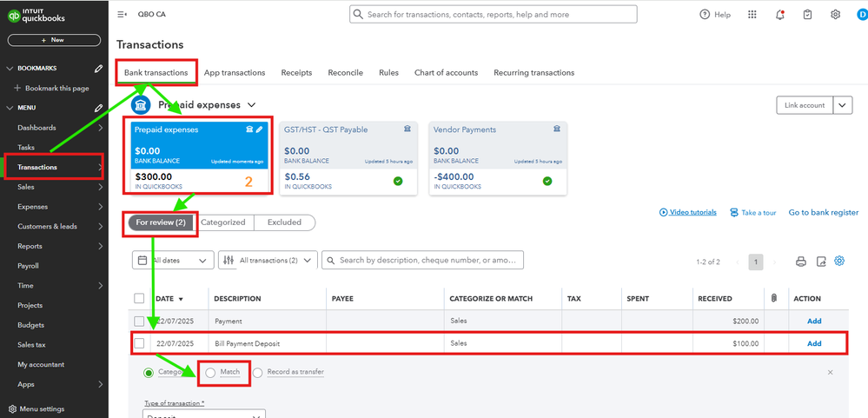Open the All transactions (2) filter

point(268,260)
